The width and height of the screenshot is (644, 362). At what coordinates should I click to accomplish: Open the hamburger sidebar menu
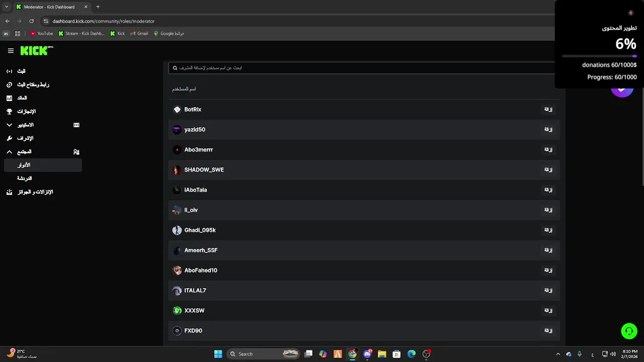11,51
